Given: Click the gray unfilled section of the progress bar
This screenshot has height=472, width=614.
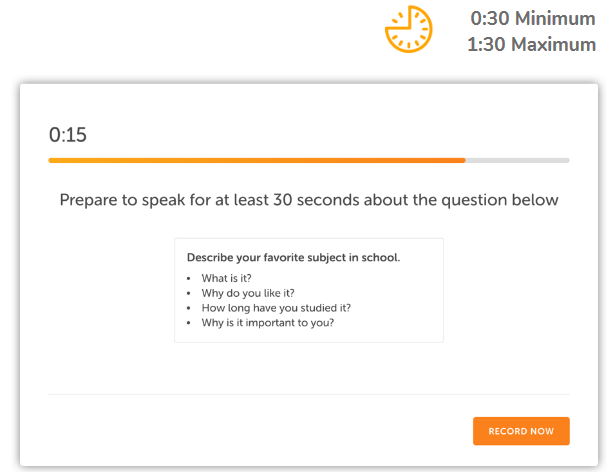Looking at the screenshot, I should tap(517, 160).
